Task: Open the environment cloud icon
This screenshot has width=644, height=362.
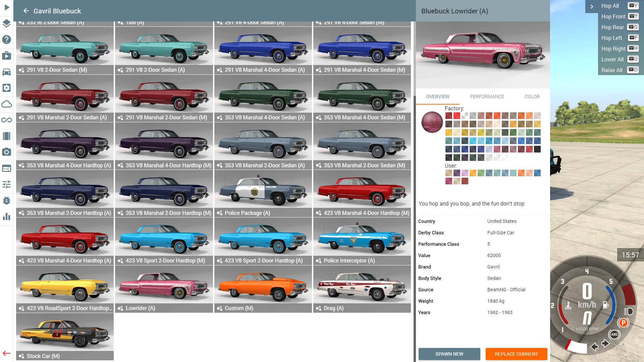Action: 7,104
